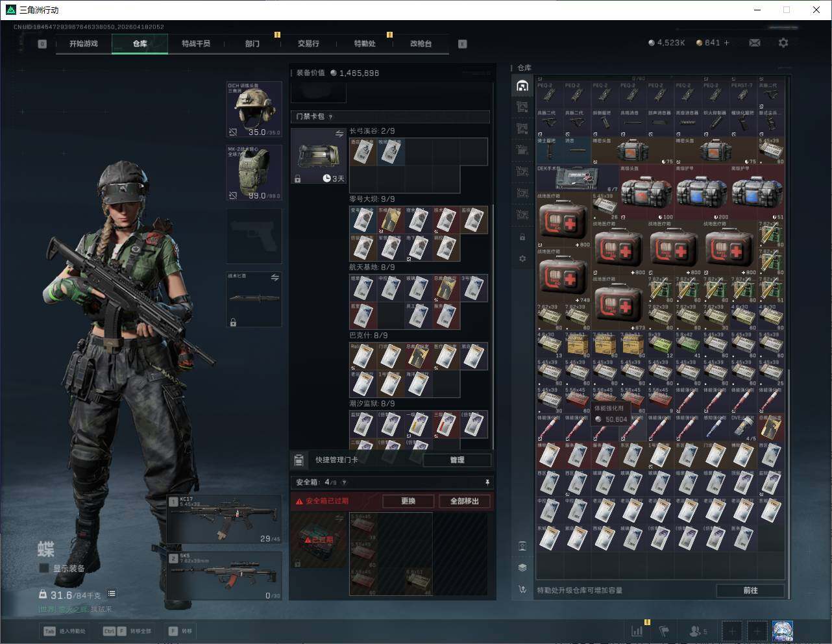Click the Ctrl F 转移全部 shortcut hint
Image resolution: width=832 pixels, height=644 pixels.
point(127,631)
